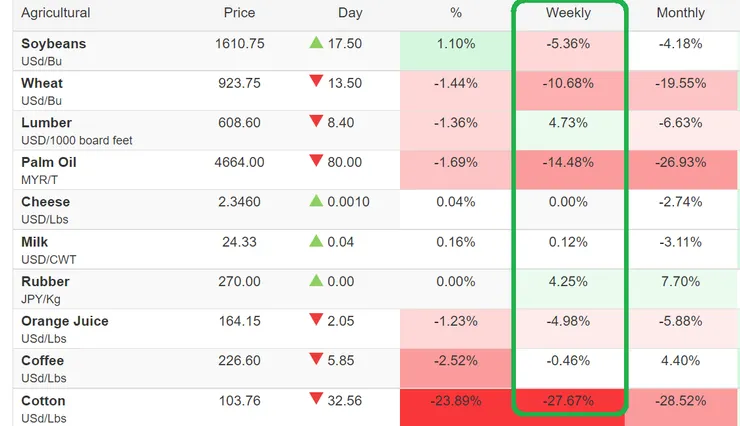Click the red down arrow for Orange Juice

coord(317,321)
